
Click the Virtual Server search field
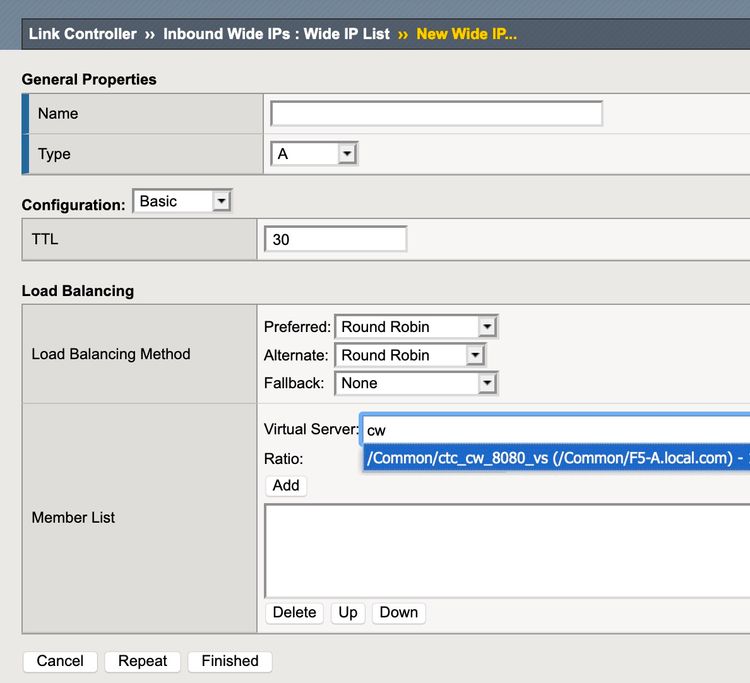tap(555, 430)
